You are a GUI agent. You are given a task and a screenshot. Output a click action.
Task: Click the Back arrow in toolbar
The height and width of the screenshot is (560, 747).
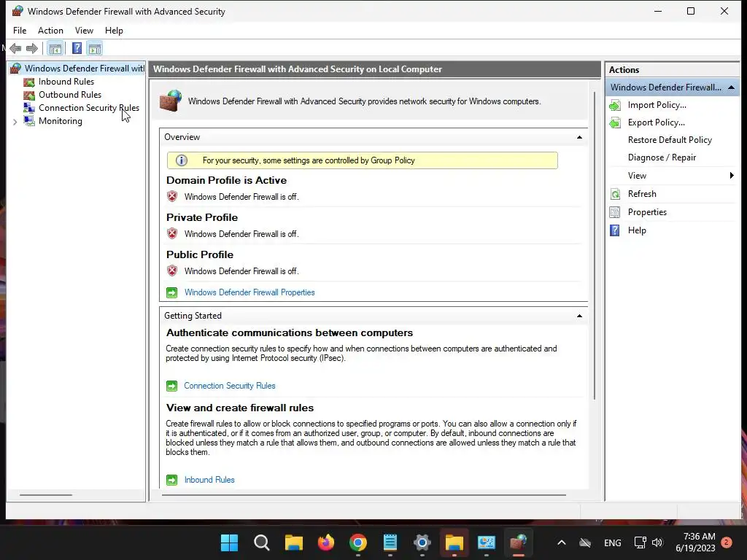pyautogui.click(x=15, y=49)
